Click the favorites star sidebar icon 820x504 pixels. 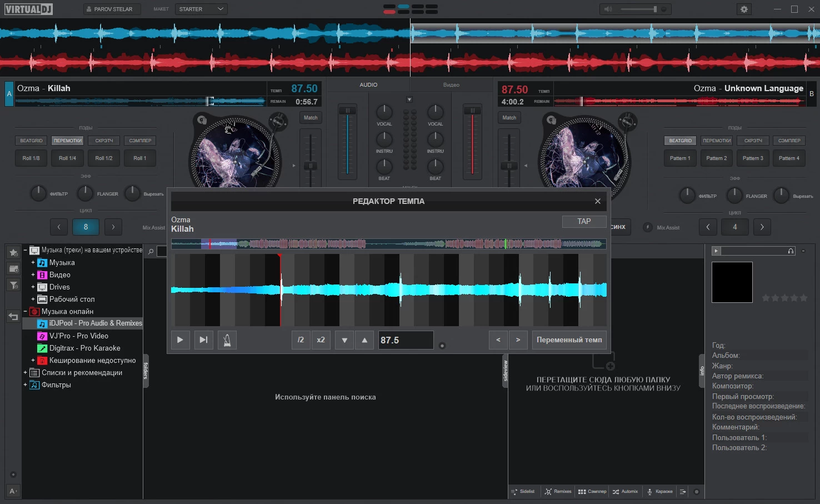click(13, 253)
